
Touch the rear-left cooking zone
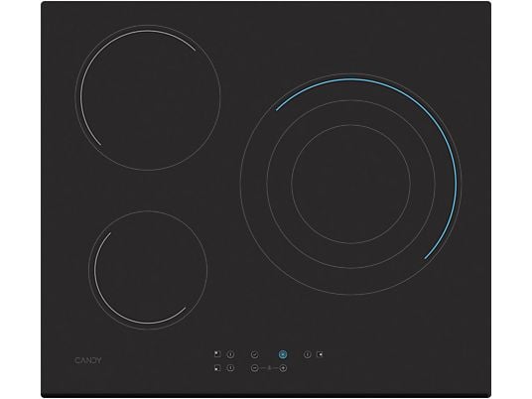(x=148, y=97)
